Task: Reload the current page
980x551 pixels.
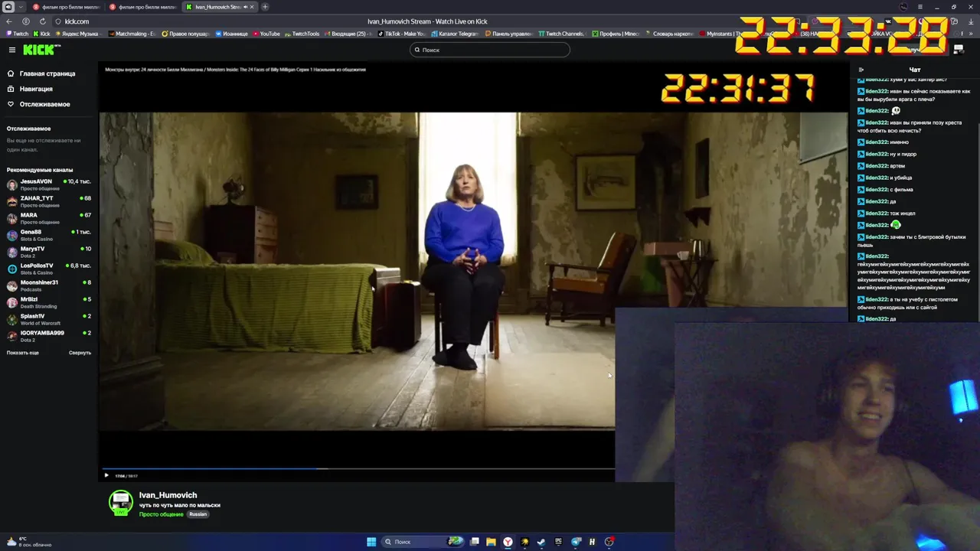Action: 42,21
